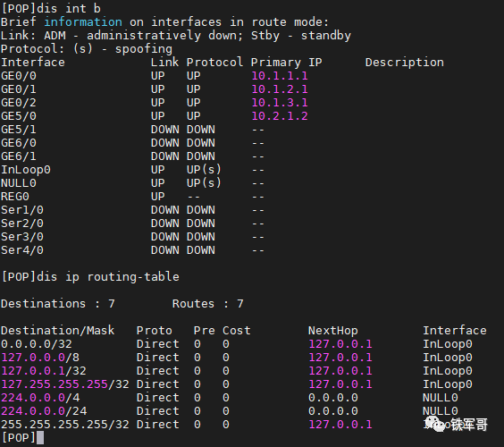Click the 'NextHop' column header
This screenshot has width=504, height=447.
tap(333, 331)
